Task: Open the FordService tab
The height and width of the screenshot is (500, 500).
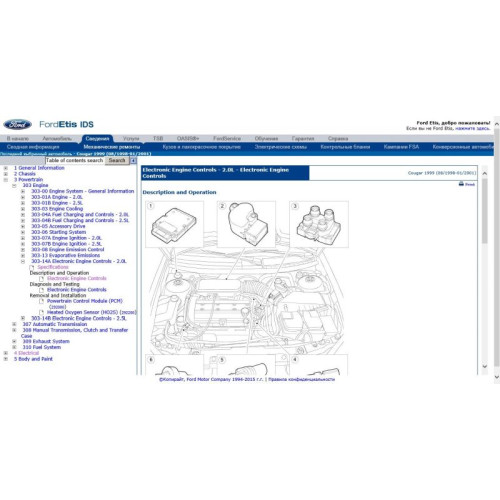Action: [x=227, y=138]
